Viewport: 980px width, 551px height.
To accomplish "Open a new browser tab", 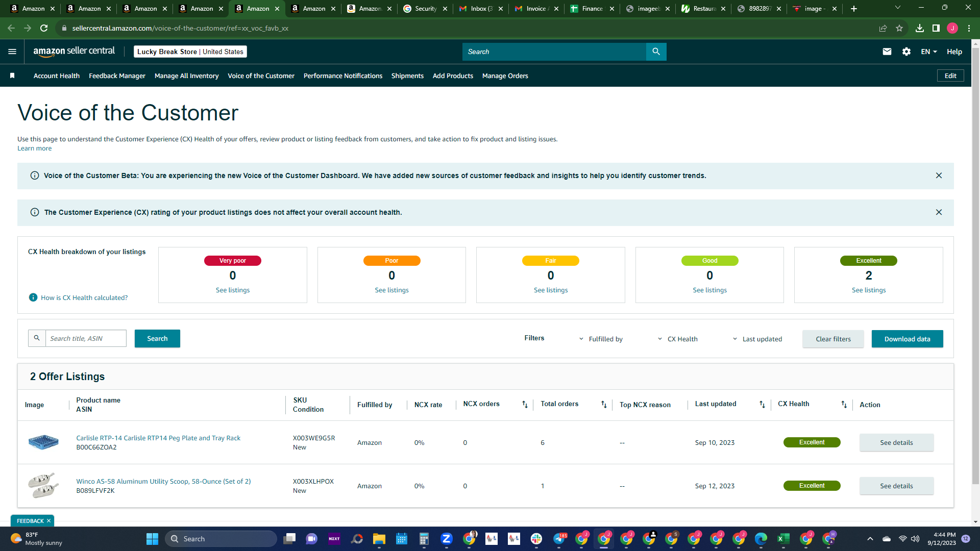I will coord(854,9).
